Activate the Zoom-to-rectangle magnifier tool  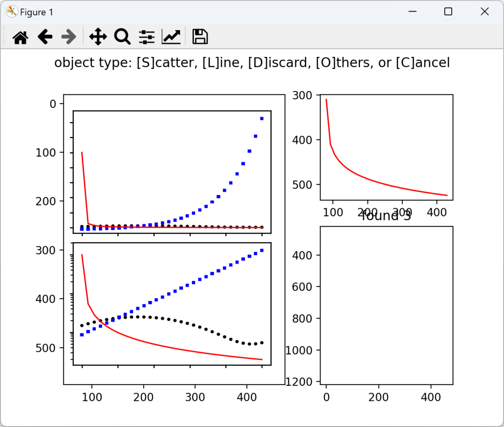click(x=122, y=37)
